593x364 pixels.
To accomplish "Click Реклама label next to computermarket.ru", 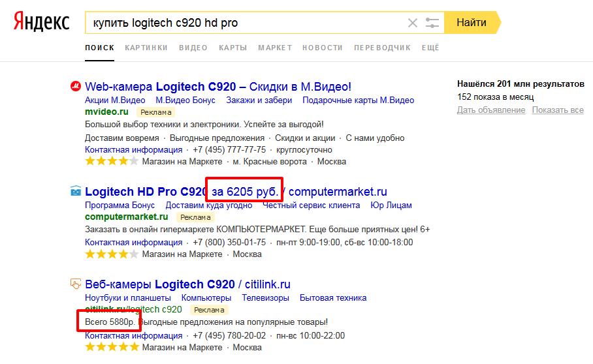I will click(195, 217).
